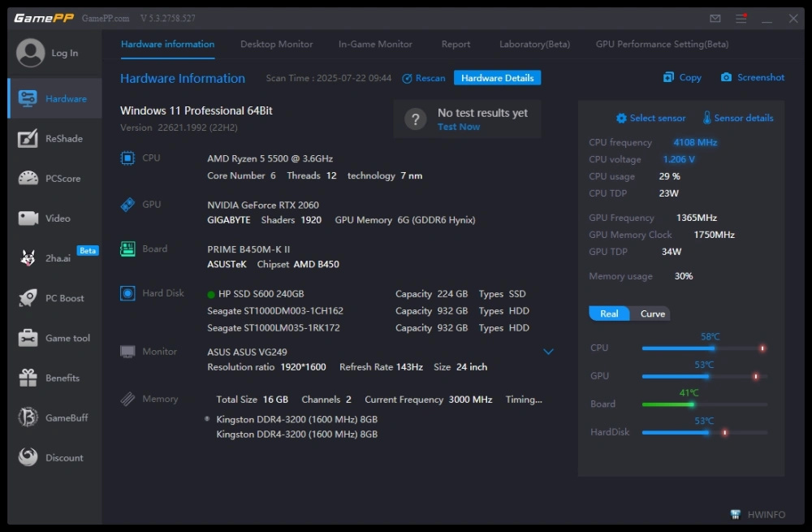Open the ReShade sidebar icon
The height and width of the screenshot is (532, 812).
pos(28,139)
